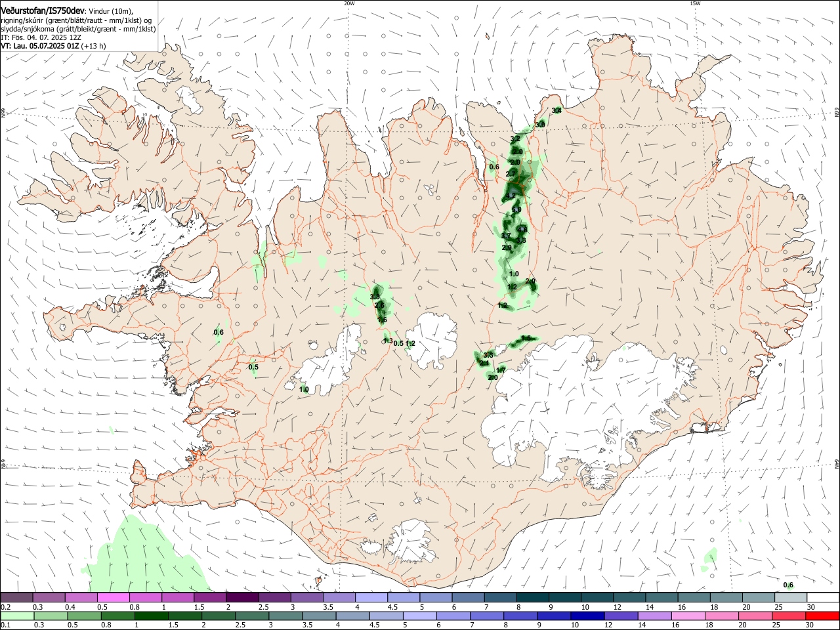Screen dimensions: 840x630
Task: Click the light pink 16–18 rain legend swatch
Action: click(x=688, y=616)
